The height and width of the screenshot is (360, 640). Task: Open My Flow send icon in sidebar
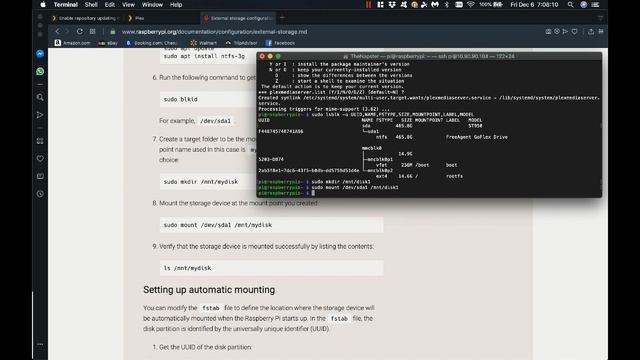(x=40, y=115)
